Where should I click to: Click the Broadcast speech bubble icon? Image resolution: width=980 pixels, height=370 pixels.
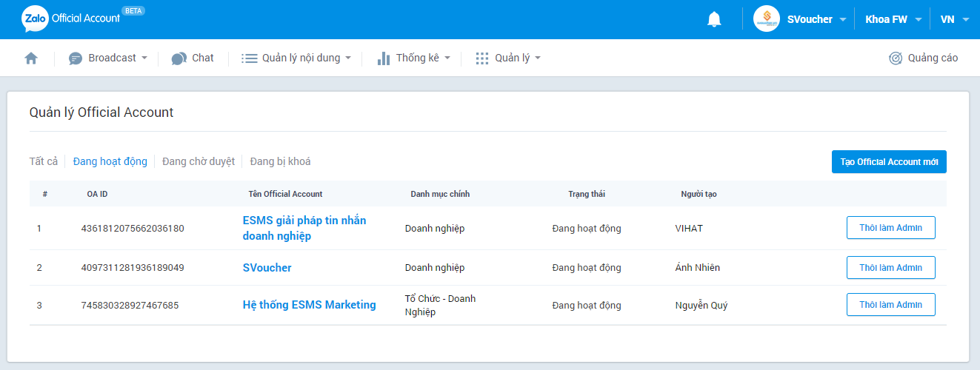point(76,58)
